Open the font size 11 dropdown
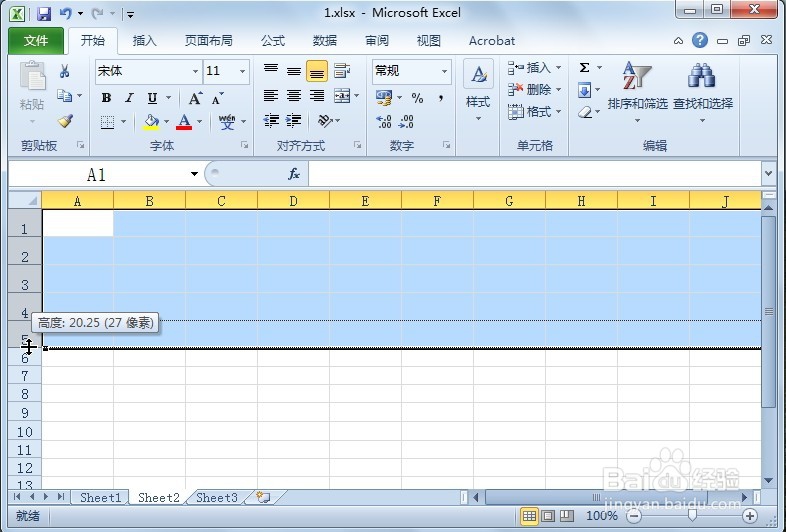 point(243,72)
